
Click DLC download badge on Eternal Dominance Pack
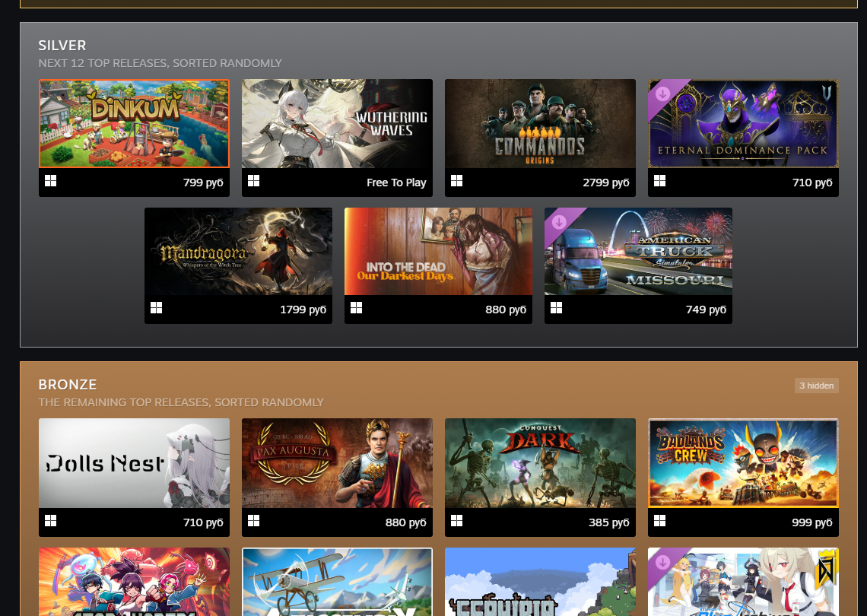(662, 94)
